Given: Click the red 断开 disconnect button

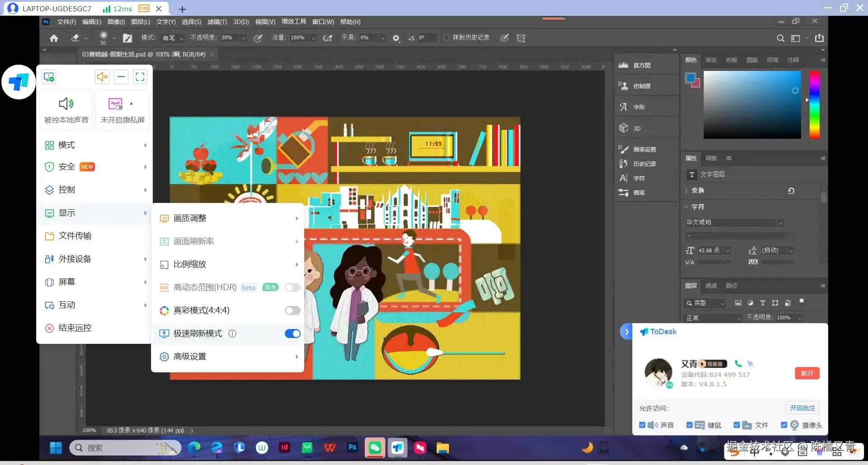Looking at the screenshot, I should click(807, 373).
